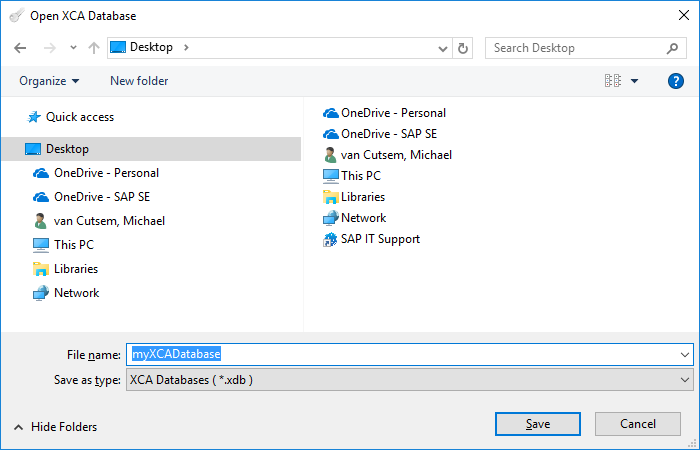
Task: Click the blue Help question mark icon
Action: 675,81
